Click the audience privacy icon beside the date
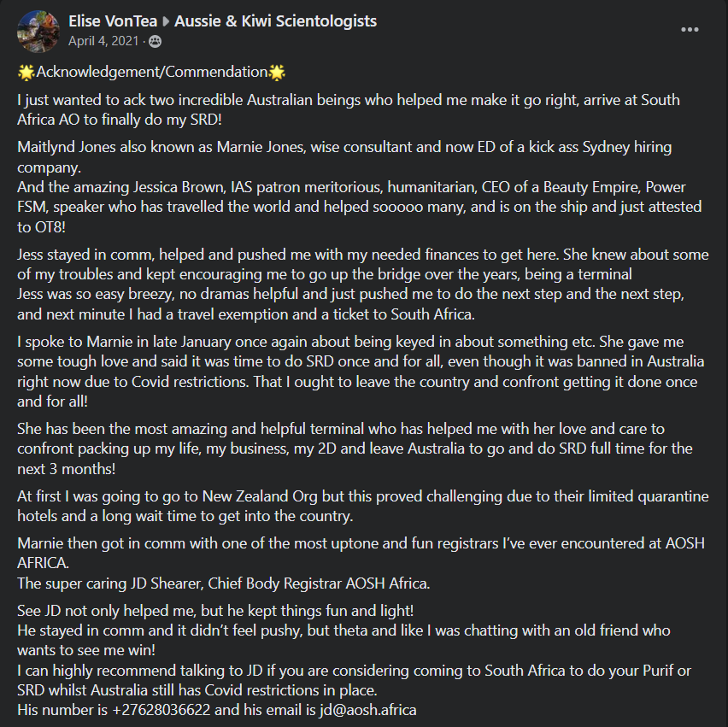 [x=156, y=41]
